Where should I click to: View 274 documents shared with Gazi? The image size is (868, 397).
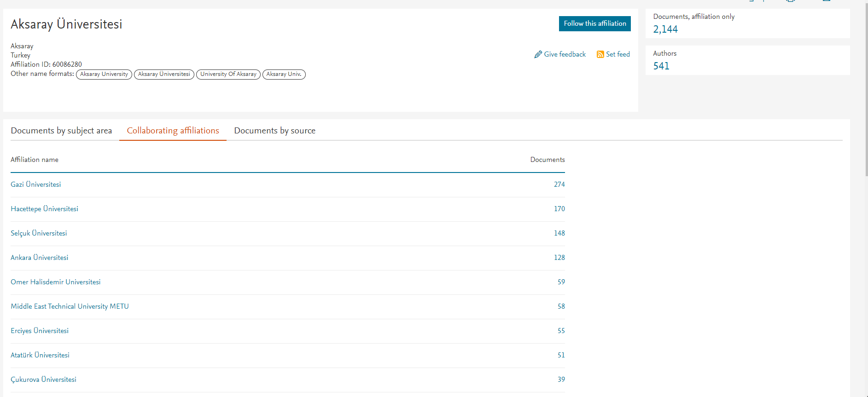tap(559, 184)
